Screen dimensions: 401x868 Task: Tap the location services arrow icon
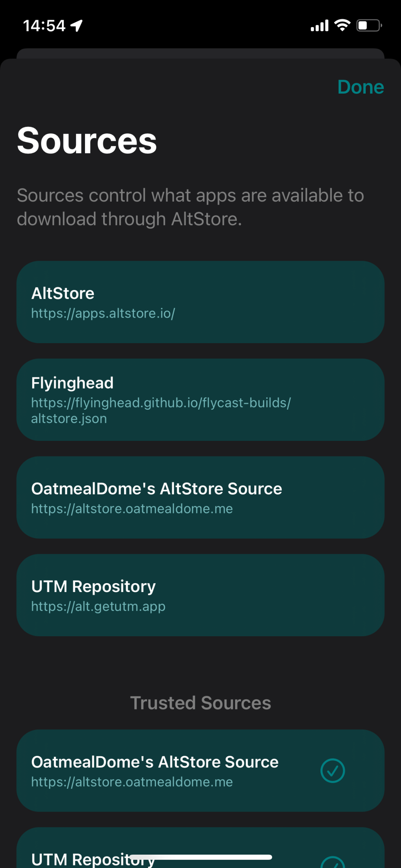pyautogui.click(x=77, y=26)
